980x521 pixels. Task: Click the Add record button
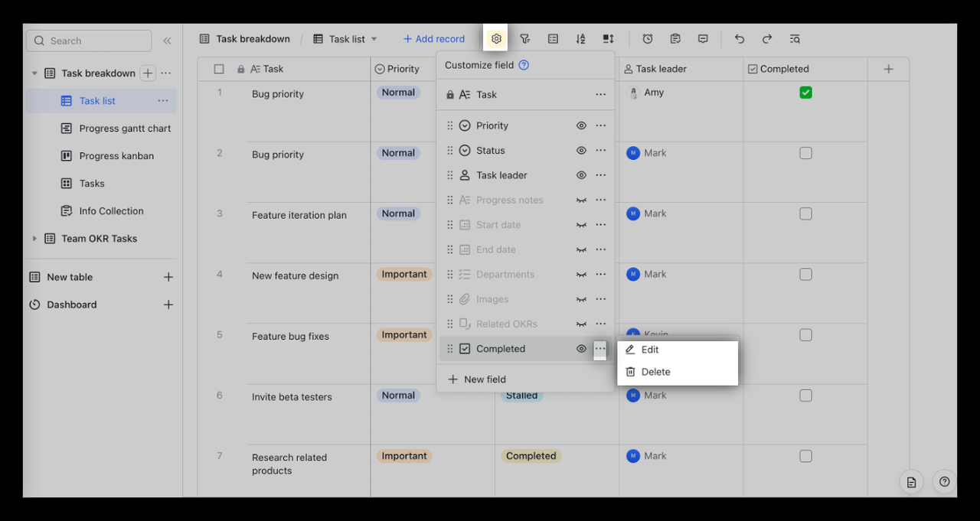click(x=434, y=39)
